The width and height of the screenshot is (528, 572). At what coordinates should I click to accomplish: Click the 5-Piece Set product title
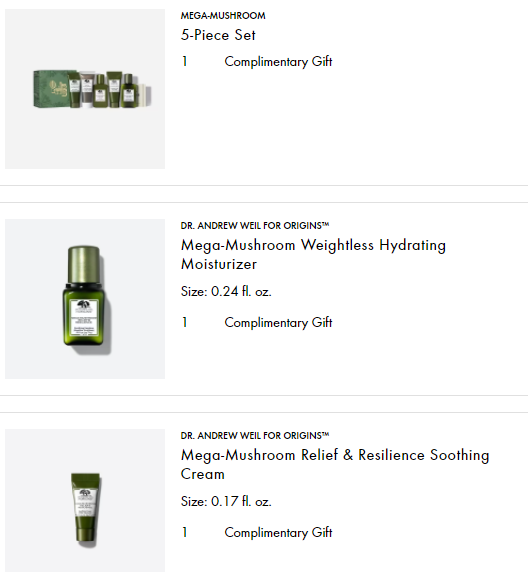pyautogui.click(x=218, y=35)
